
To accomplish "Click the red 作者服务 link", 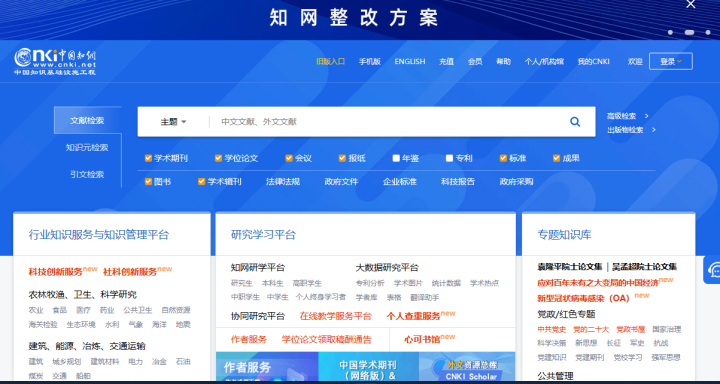I will 248,339.
